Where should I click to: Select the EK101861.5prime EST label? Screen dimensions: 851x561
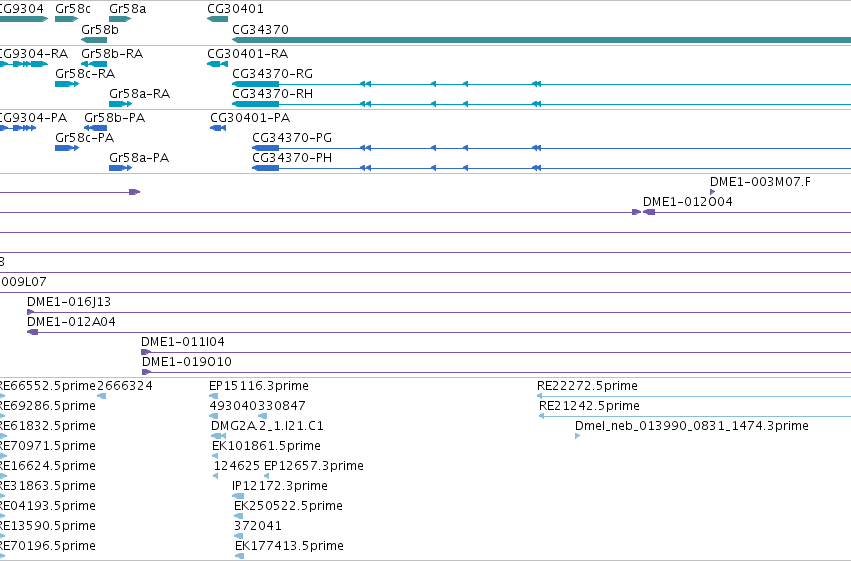(266, 446)
